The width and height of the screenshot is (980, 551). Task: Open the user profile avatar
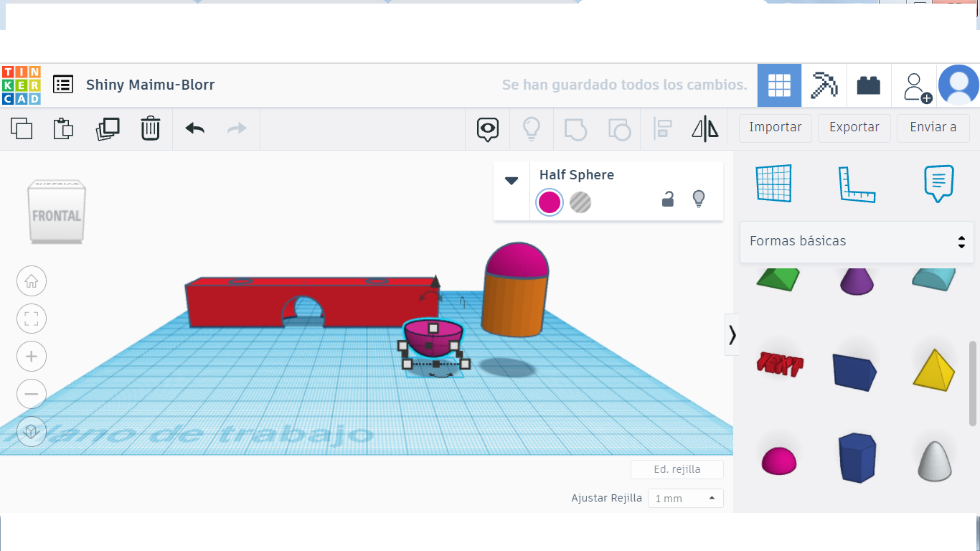958,85
